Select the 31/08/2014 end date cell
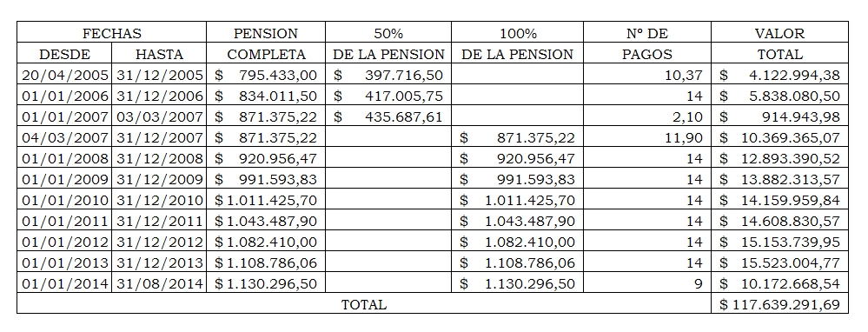The width and height of the screenshot is (868, 332). point(159,283)
